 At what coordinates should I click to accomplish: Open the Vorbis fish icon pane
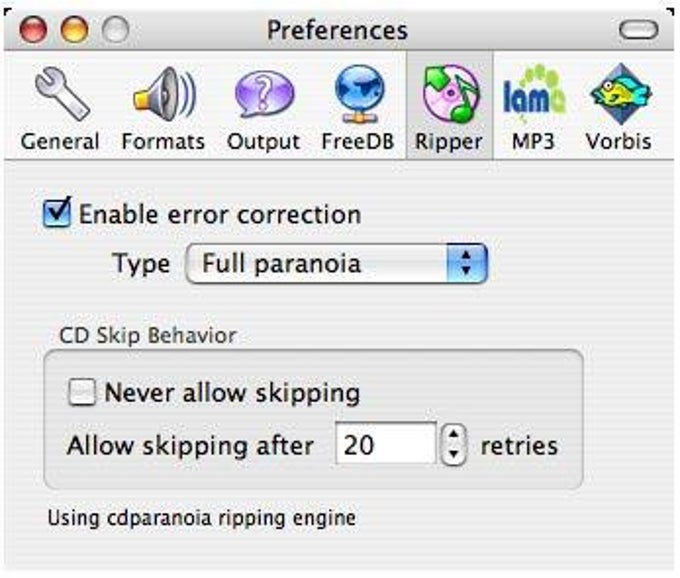(620, 93)
